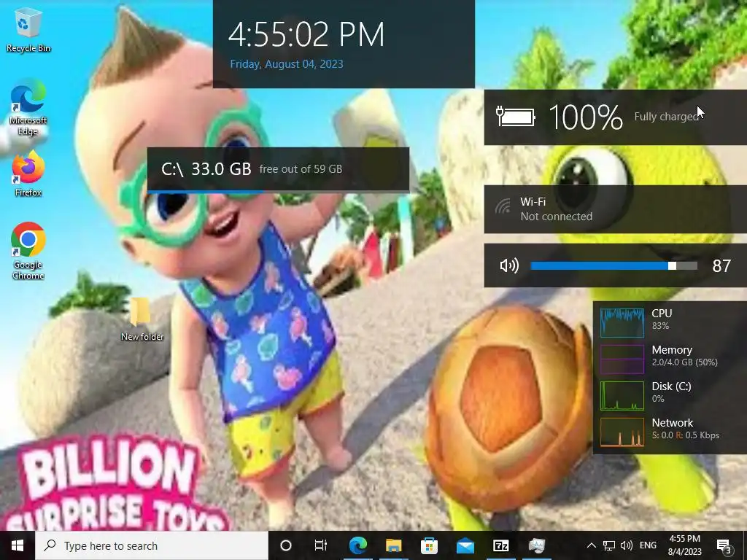
Task: Click the C: drive usage progress bar
Action: [x=278, y=192]
